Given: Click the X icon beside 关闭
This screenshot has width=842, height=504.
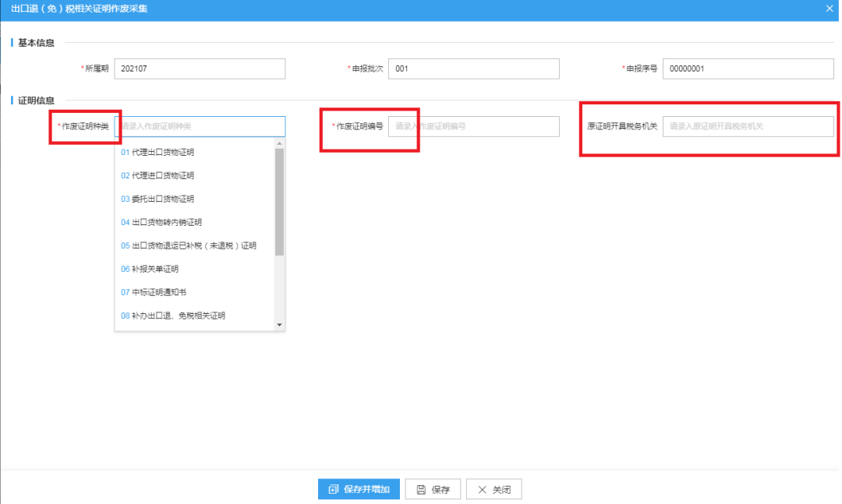Looking at the screenshot, I should point(483,489).
